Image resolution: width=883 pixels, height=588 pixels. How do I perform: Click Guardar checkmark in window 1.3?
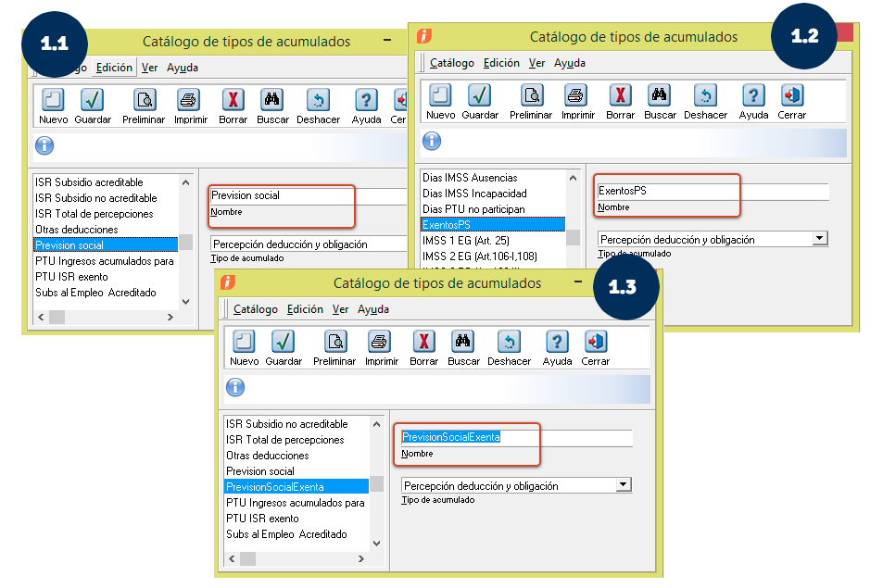pyautogui.click(x=283, y=342)
